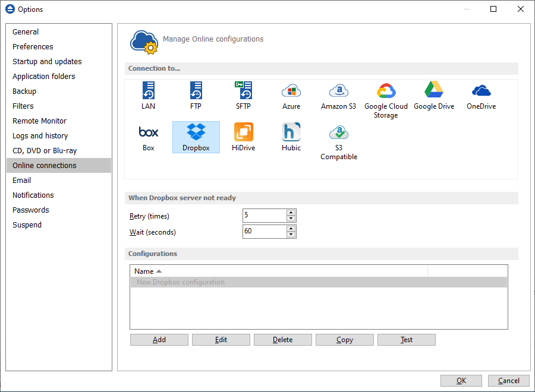
Task: Open CD, DVD or Blu-ray settings
Action: point(59,151)
